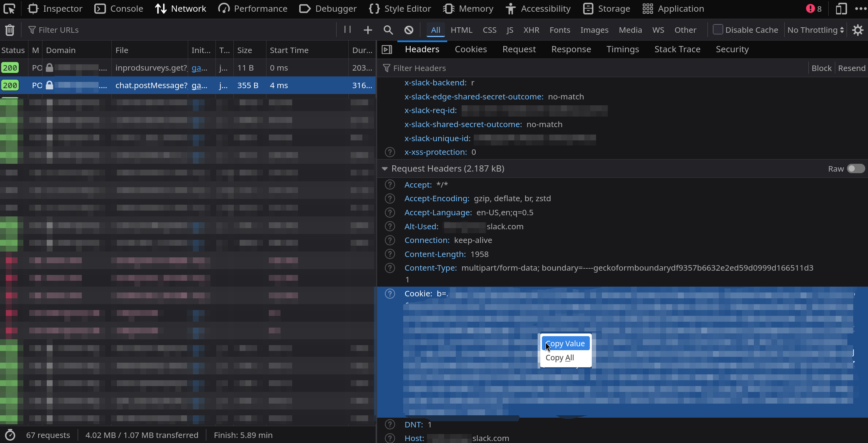
Task: Switch to the Debugger panel
Action: (328, 9)
